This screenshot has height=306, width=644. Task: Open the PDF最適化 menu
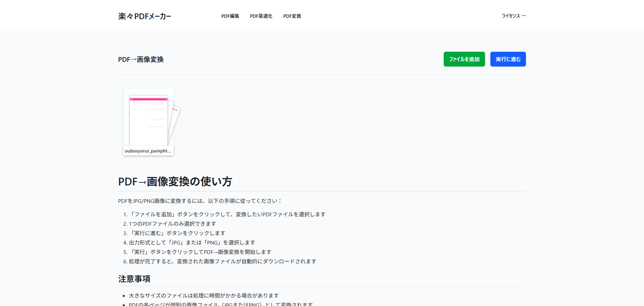click(x=261, y=16)
